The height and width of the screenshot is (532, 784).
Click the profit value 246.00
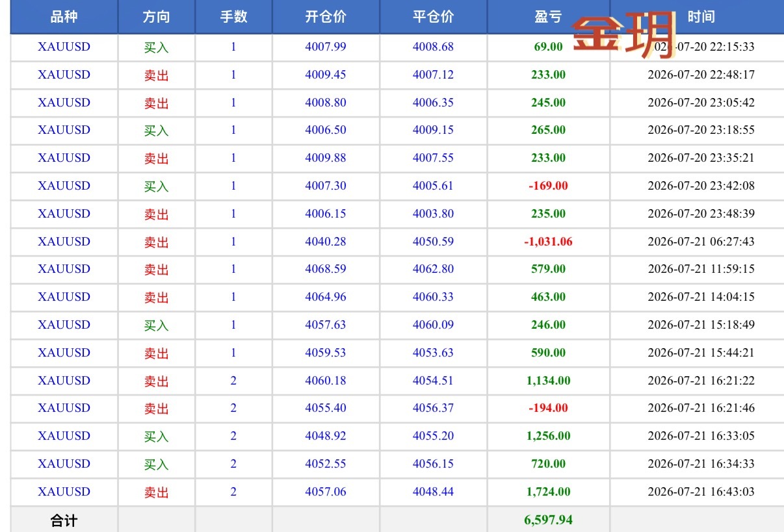point(548,325)
